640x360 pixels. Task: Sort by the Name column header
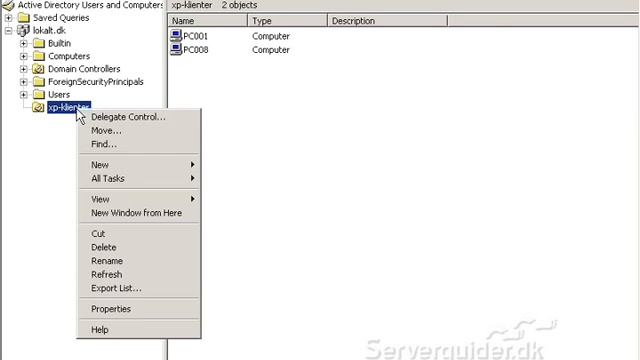[x=207, y=21]
